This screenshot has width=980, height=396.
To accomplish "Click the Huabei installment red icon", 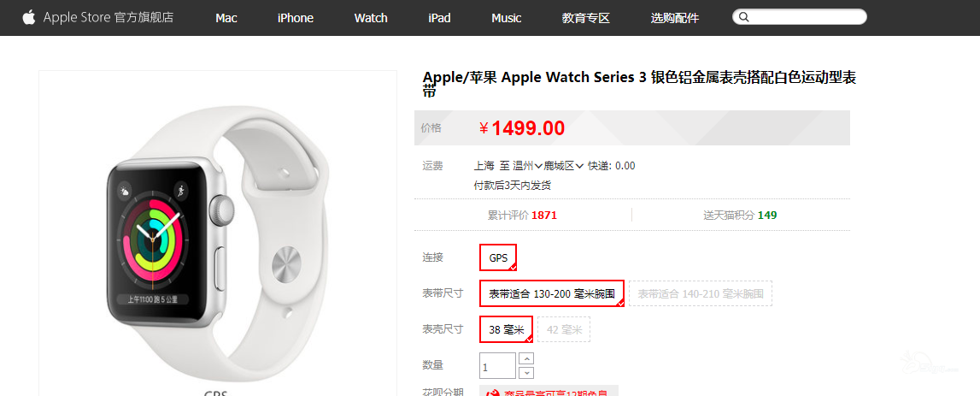I will click(494, 393).
